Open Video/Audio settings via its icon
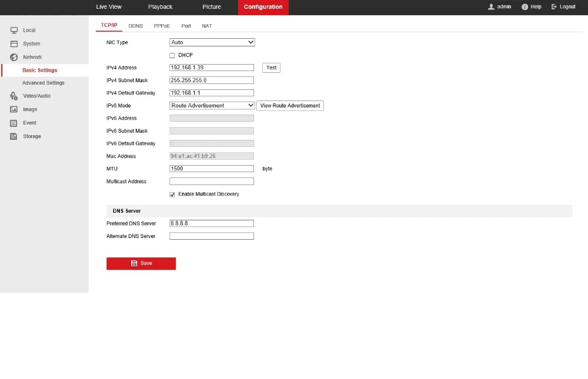Viewport: 588px width, 379px height. (12, 96)
